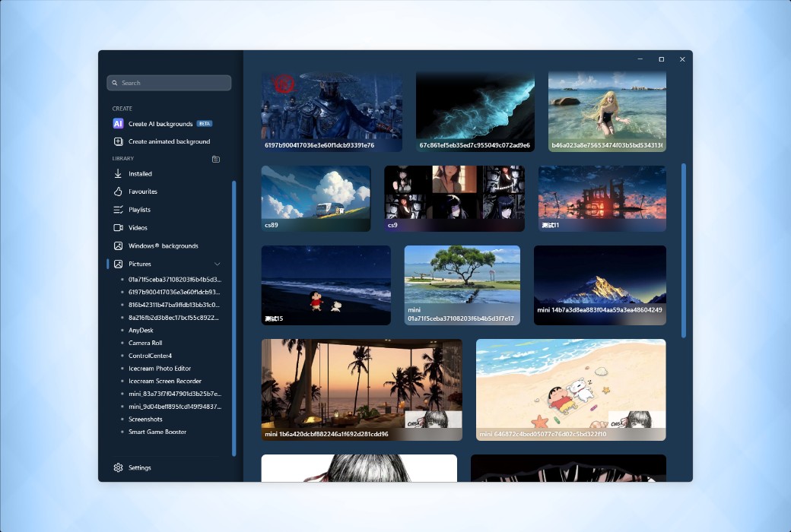This screenshot has width=791, height=532.
Task: Open Windows® backgrounds
Action: point(163,246)
